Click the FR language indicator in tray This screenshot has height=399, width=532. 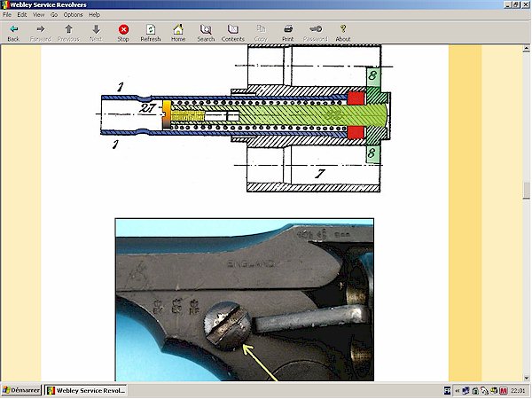click(448, 391)
